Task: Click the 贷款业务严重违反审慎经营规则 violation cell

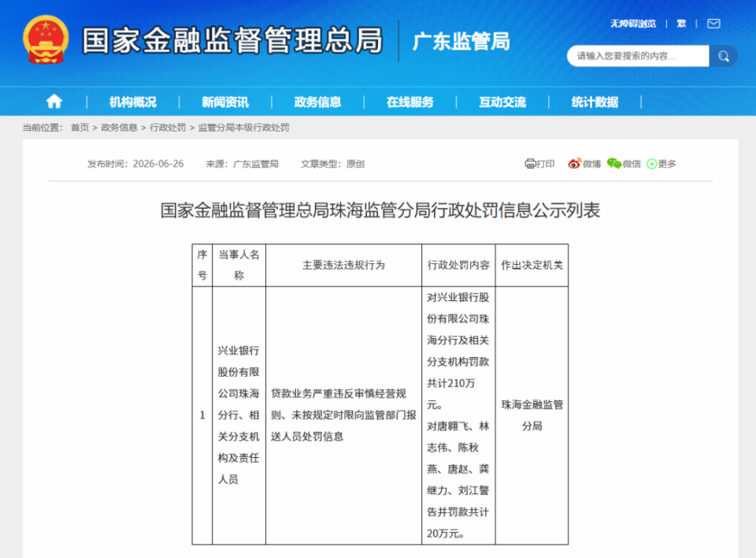Action: point(344,415)
